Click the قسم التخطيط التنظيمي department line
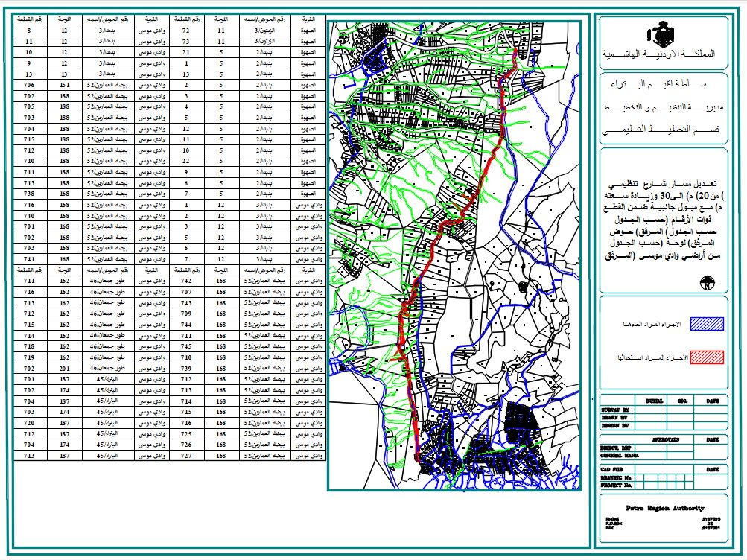This screenshot has height=560, width=747. coord(668,130)
